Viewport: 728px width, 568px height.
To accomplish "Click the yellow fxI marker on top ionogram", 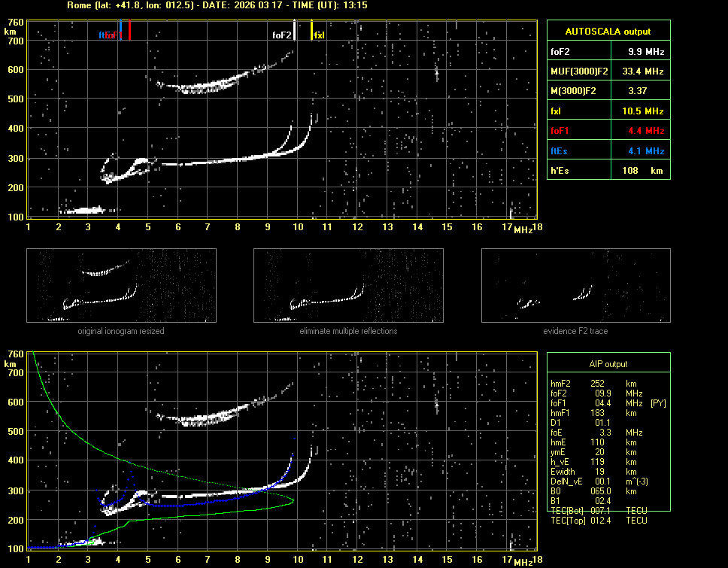I will (x=312, y=32).
